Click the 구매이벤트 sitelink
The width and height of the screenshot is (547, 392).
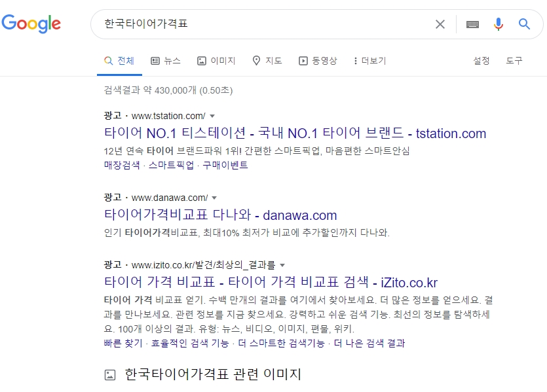(x=225, y=165)
